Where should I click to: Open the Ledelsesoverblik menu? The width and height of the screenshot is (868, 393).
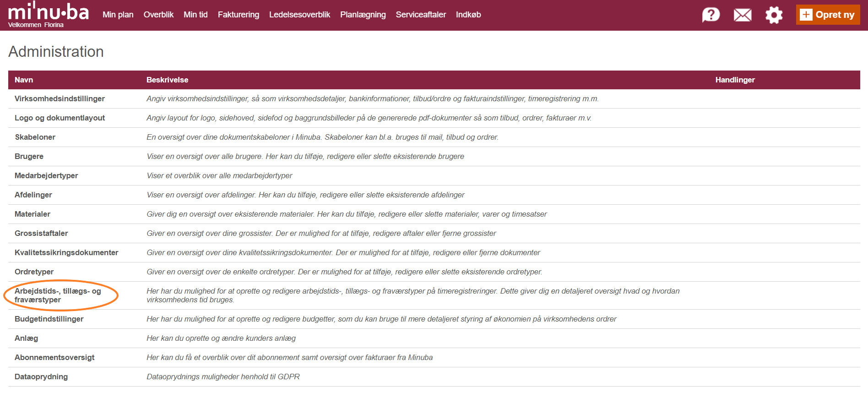[299, 15]
